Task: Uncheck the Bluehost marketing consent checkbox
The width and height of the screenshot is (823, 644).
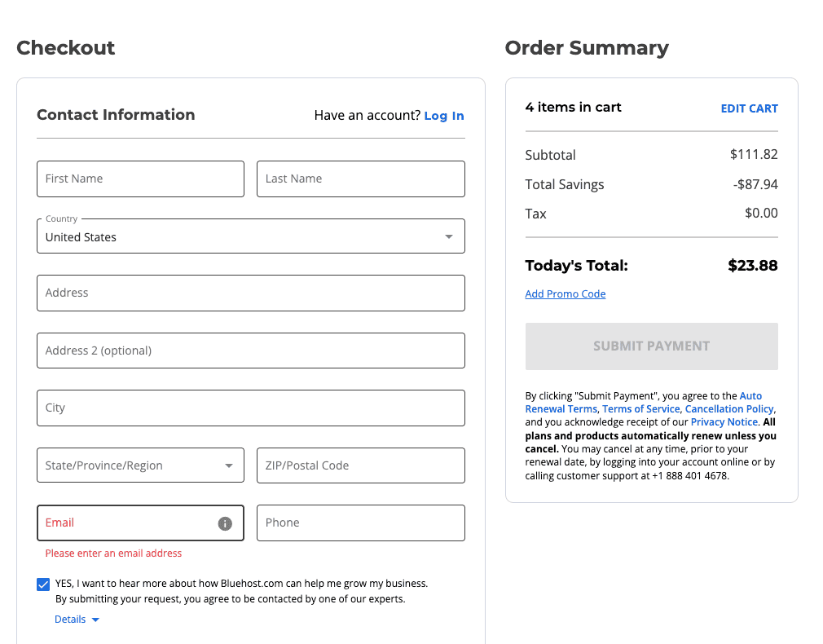Action: coord(43,584)
